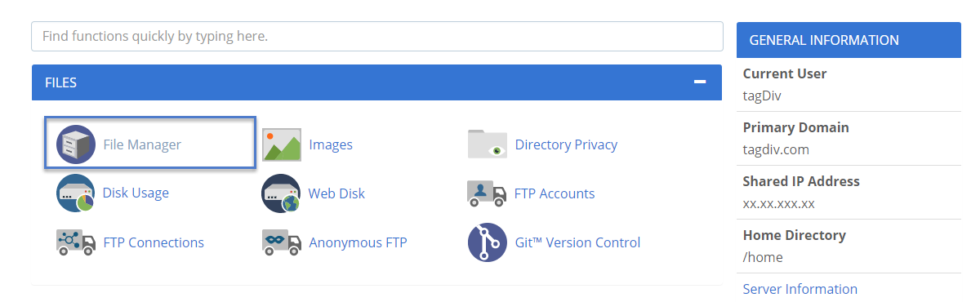
Task: Click the General Information panel header
Action: [849, 40]
